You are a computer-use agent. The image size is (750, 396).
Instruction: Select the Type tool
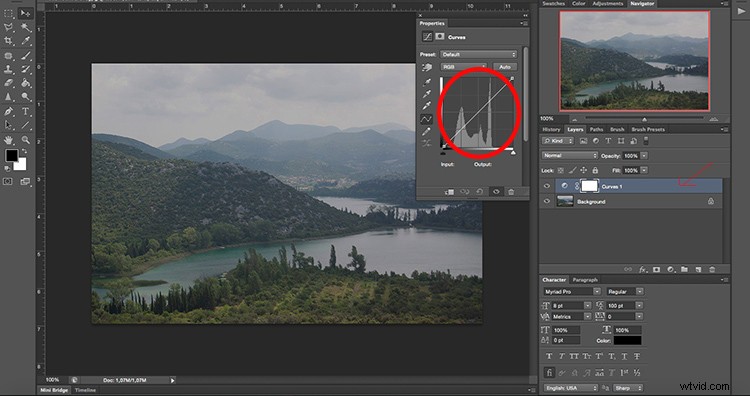pyautogui.click(x=26, y=111)
